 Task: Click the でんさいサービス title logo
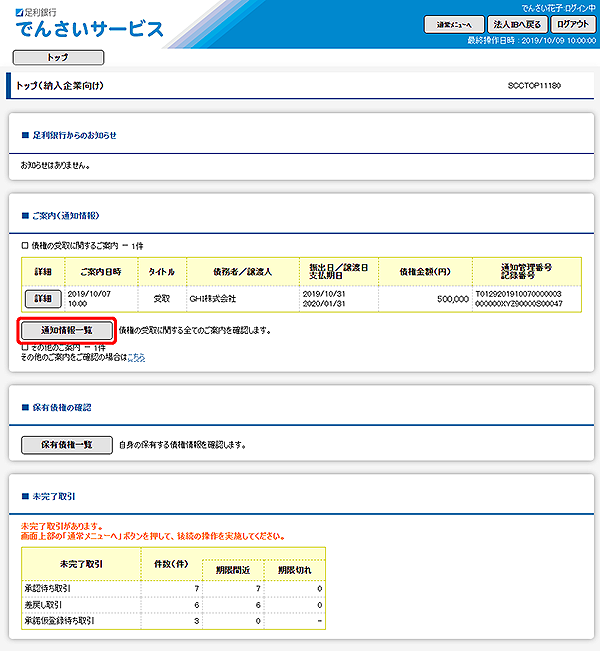(x=90, y=29)
